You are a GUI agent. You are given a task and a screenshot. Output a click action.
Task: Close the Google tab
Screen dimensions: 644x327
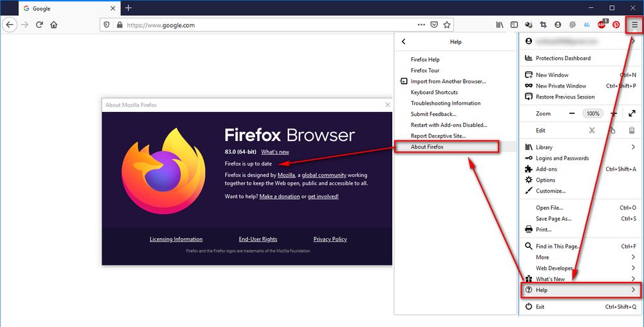113,8
